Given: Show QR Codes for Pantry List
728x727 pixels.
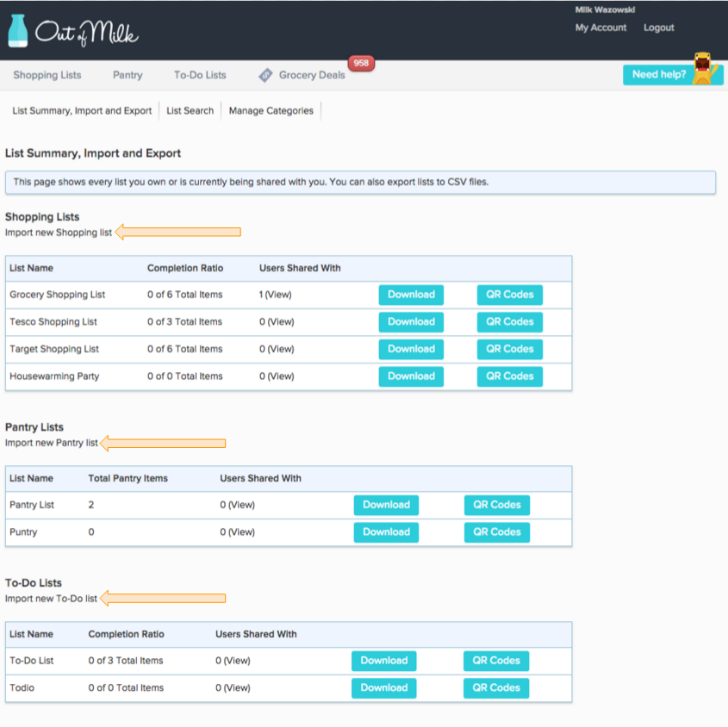Looking at the screenshot, I should (497, 505).
